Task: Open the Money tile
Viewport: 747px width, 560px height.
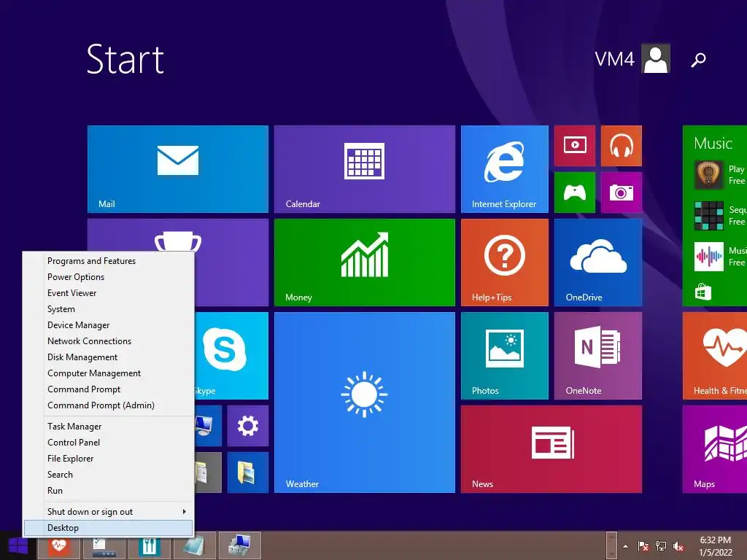Action: 365,262
